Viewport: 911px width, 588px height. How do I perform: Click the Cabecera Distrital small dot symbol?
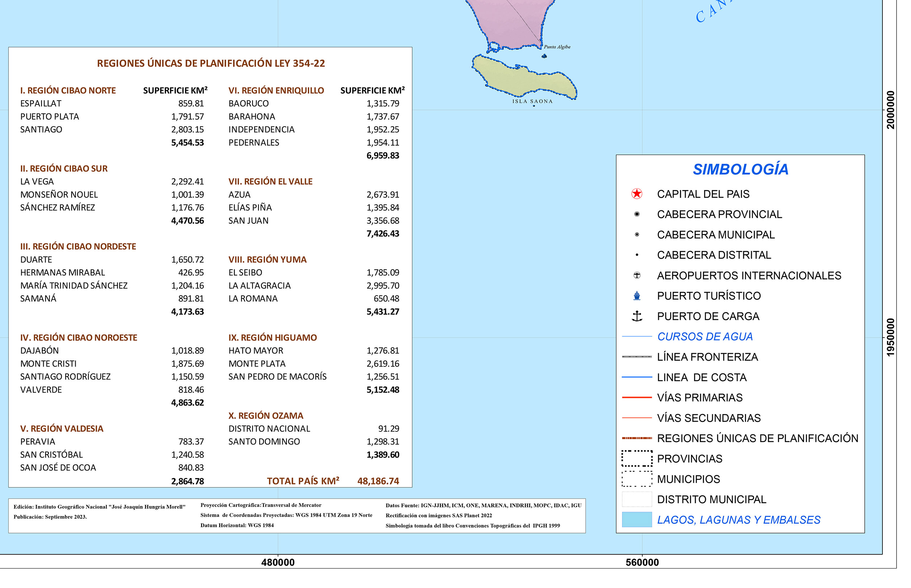coord(637,255)
